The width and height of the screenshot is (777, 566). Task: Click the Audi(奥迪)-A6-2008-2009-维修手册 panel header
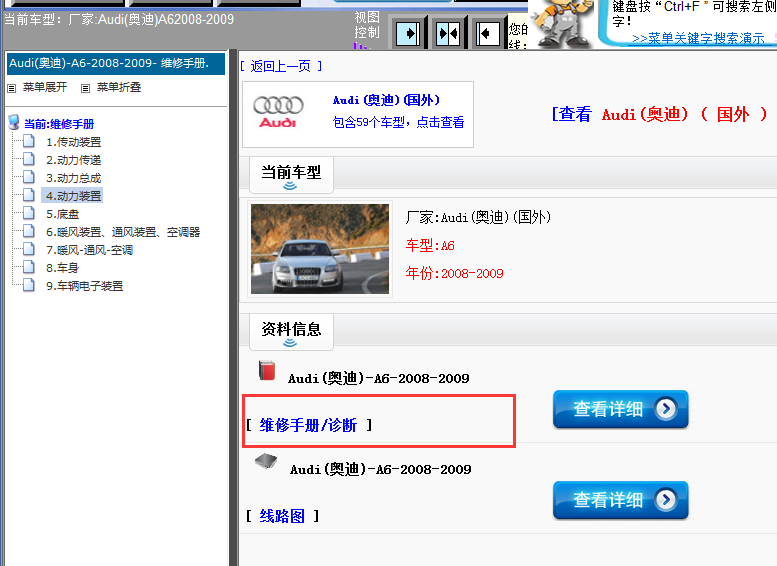115,63
